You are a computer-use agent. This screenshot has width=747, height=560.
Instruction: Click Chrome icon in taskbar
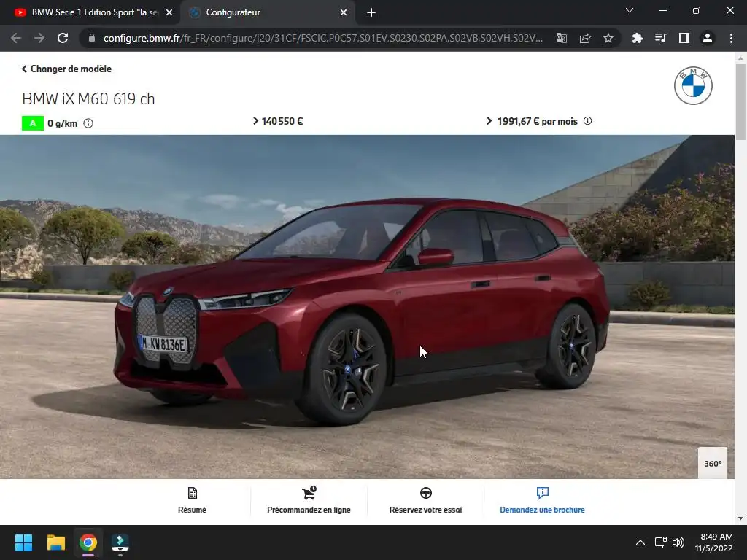click(88, 542)
